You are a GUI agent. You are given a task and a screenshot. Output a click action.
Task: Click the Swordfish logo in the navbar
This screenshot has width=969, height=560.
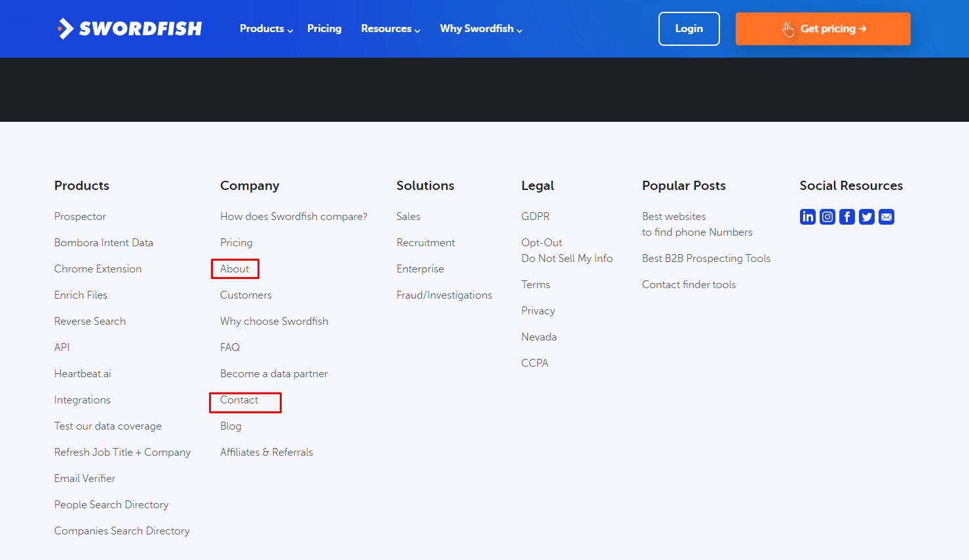[129, 28]
